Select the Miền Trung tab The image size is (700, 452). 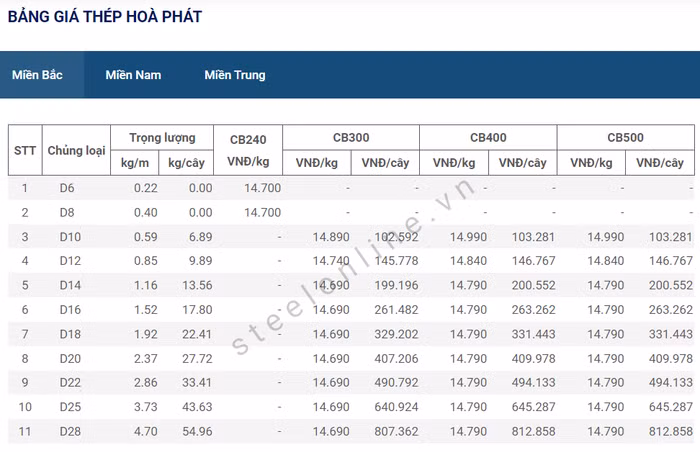(x=235, y=75)
